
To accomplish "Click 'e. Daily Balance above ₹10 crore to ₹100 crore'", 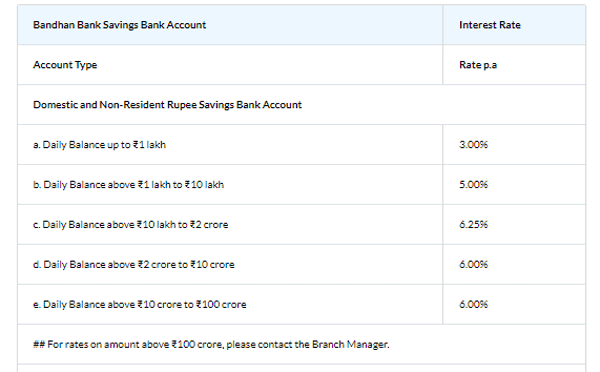I will pyautogui.click(x=140, y=304).
